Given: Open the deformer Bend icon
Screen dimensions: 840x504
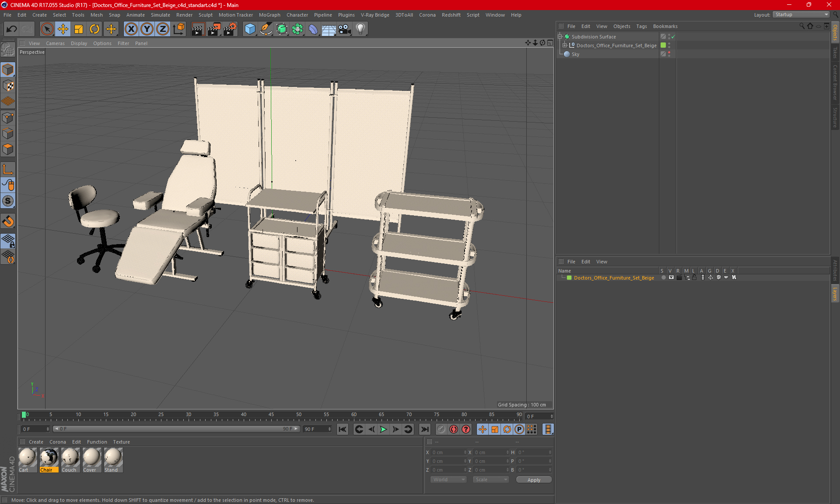Looking at the screenshot, I should click(313, 29).
